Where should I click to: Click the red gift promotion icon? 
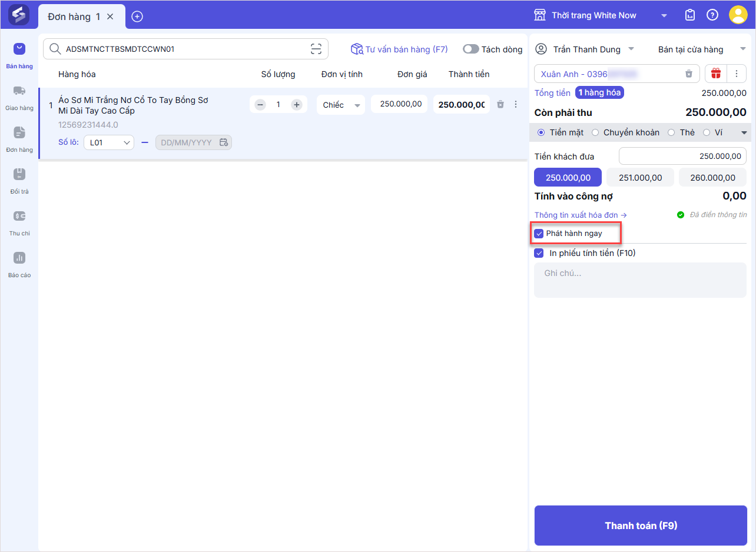tap(716, 74)
